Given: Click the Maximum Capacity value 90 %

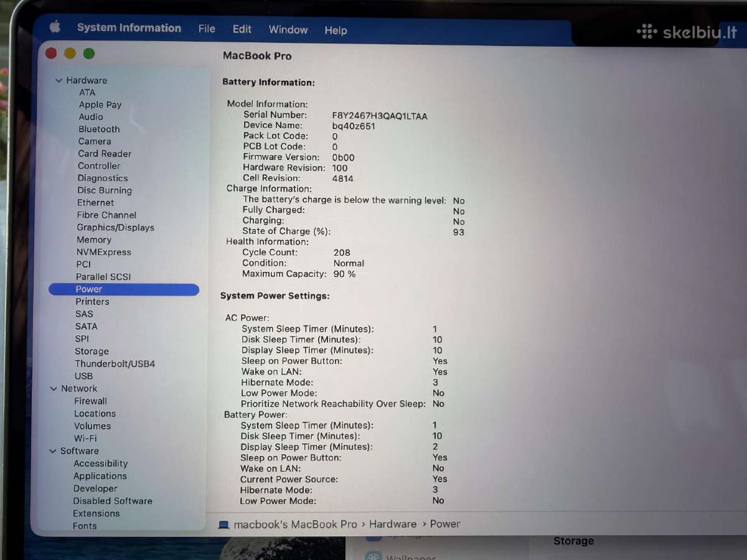Looking at the screenshot, I should (344, 274).
